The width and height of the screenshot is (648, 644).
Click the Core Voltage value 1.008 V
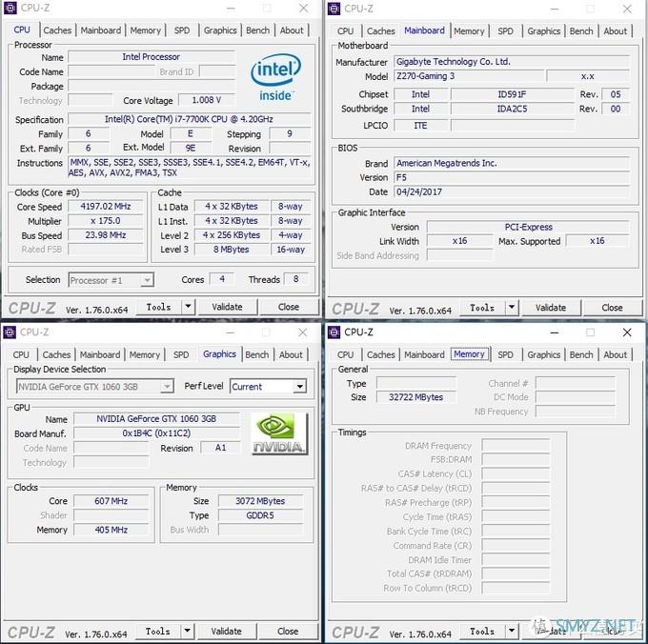point(207,100)
